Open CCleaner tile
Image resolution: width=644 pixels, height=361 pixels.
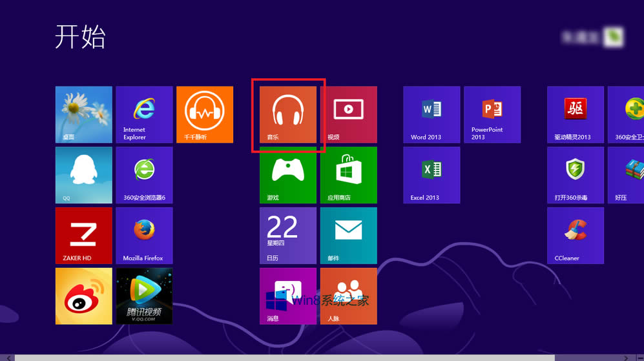click(575, 235)
